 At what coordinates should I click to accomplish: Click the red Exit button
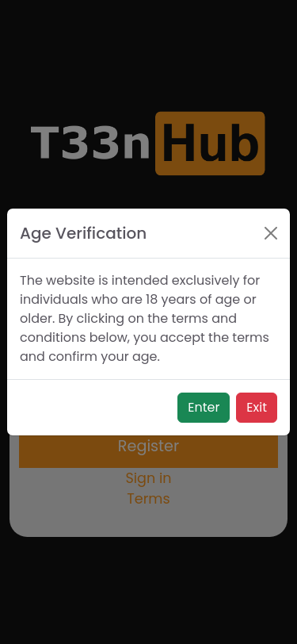(x=257, y=408)
